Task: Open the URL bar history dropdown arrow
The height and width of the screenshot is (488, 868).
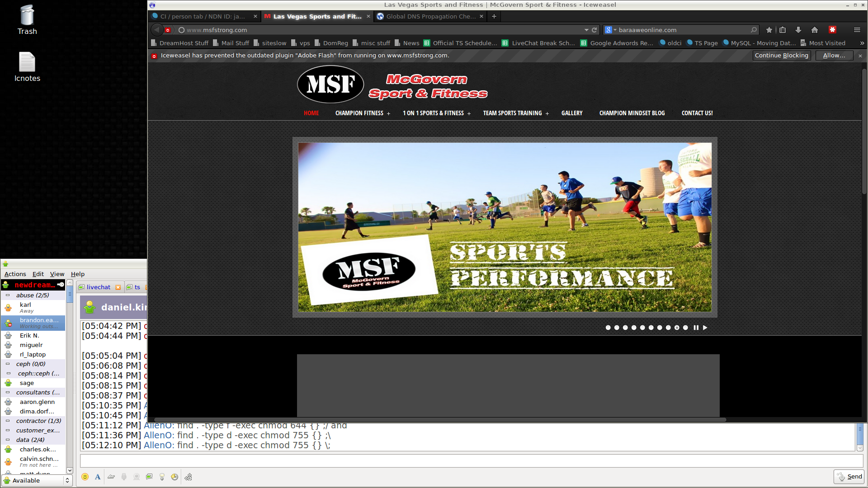Action: [586, 30]
